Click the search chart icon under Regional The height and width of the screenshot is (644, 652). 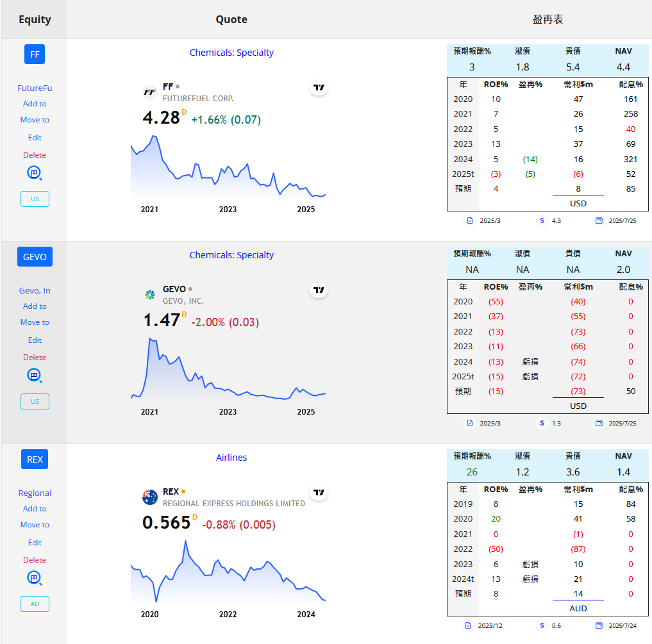[35, 578]
